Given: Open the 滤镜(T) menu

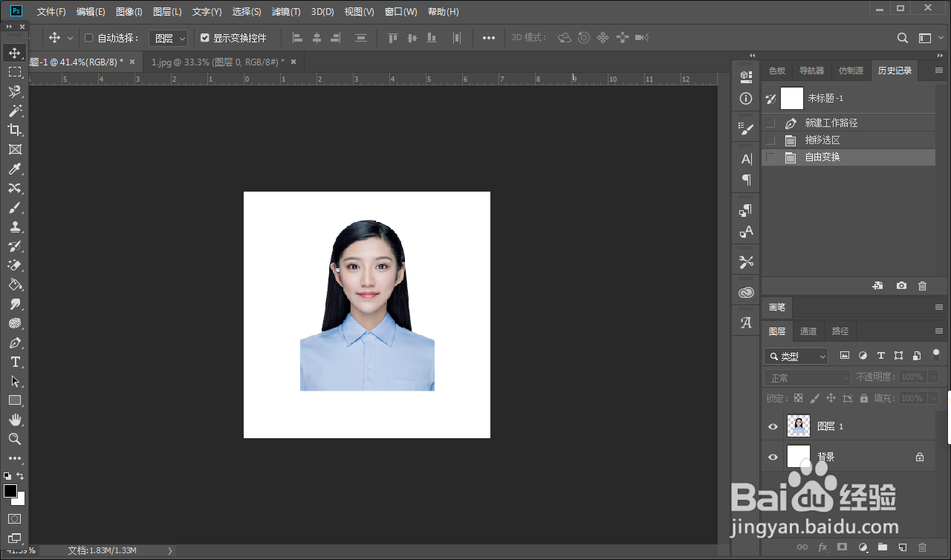Looking at the screenshot, I should click(x=286, y=12).
